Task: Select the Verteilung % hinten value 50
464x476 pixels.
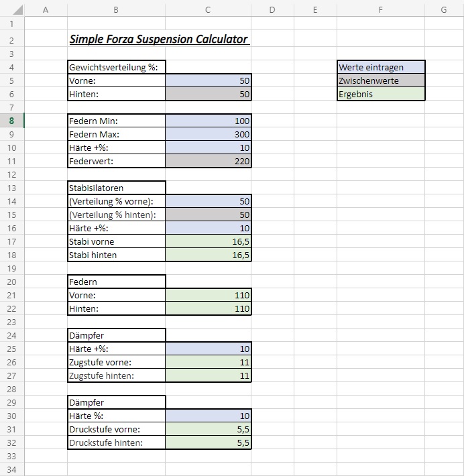Action: (x=209, y=215)
